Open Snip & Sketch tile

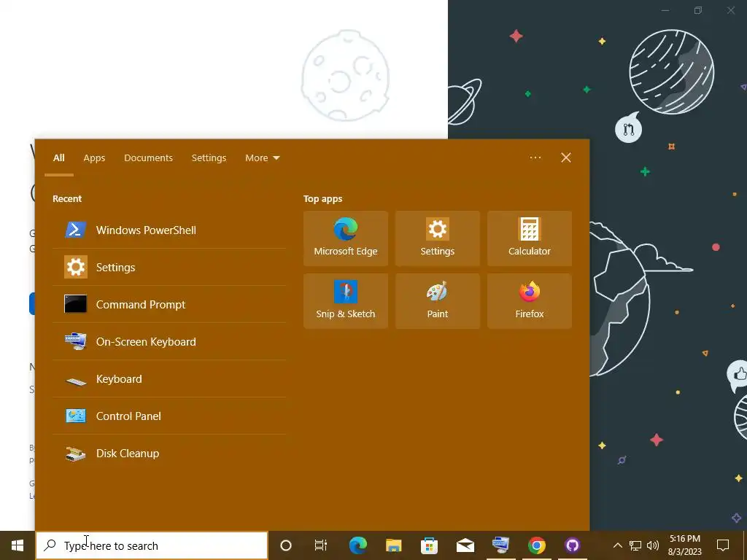[x=345, y=301]
